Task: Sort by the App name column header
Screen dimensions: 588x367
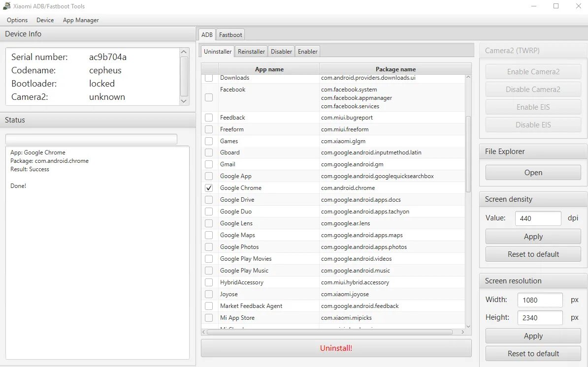Action: pos(269,69)
